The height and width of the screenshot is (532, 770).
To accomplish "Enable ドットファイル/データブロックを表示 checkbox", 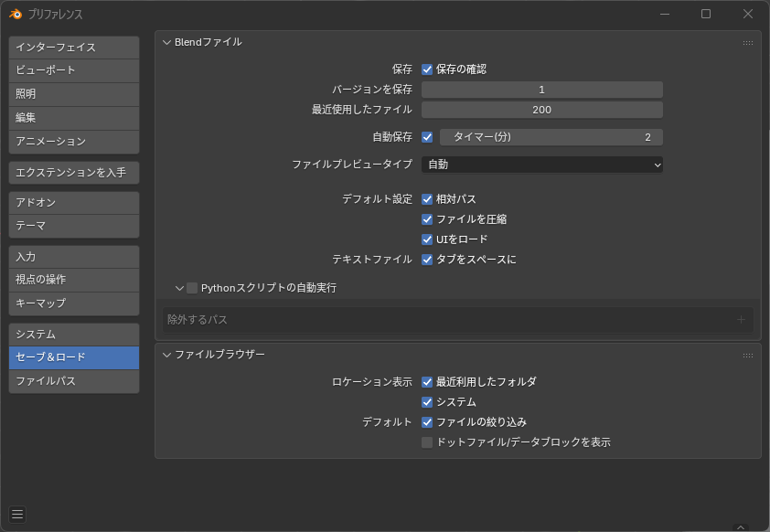I will (x=427, y=442).
